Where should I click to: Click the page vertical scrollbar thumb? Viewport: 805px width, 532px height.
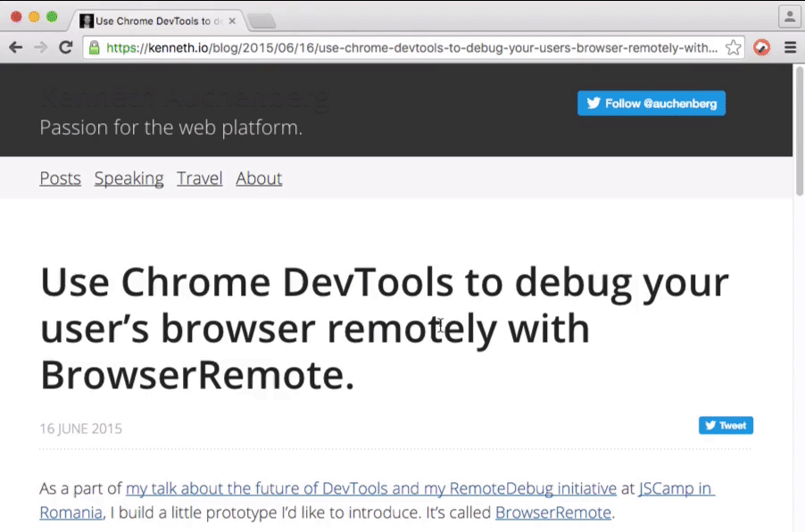click(799, 131)
